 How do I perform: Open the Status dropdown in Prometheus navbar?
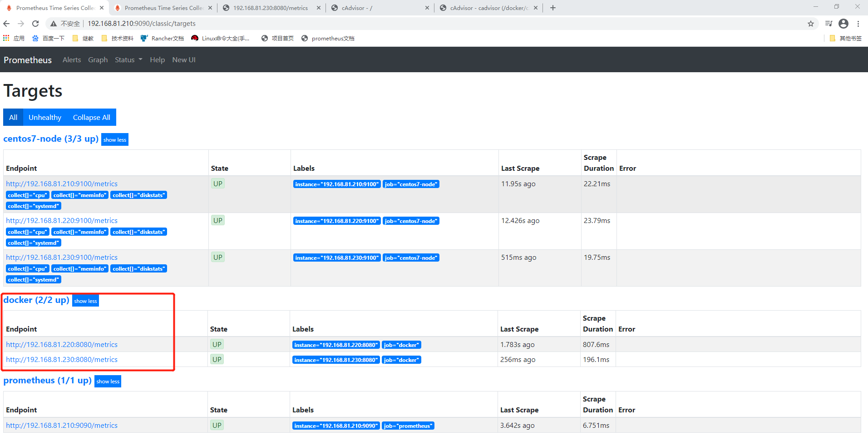128,59
